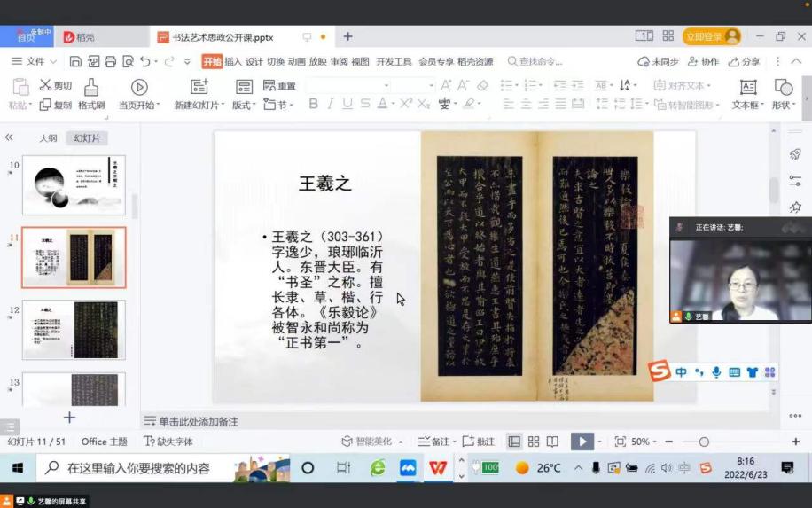
Task: Start slideshow from current slide (当页开始)
Action: (x=139, y=87)
